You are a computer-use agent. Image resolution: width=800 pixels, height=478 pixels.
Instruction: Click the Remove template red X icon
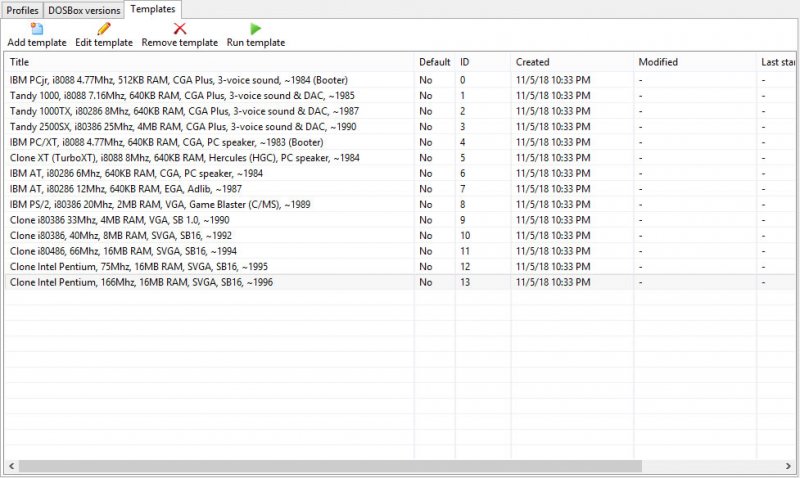coord(180,29)
